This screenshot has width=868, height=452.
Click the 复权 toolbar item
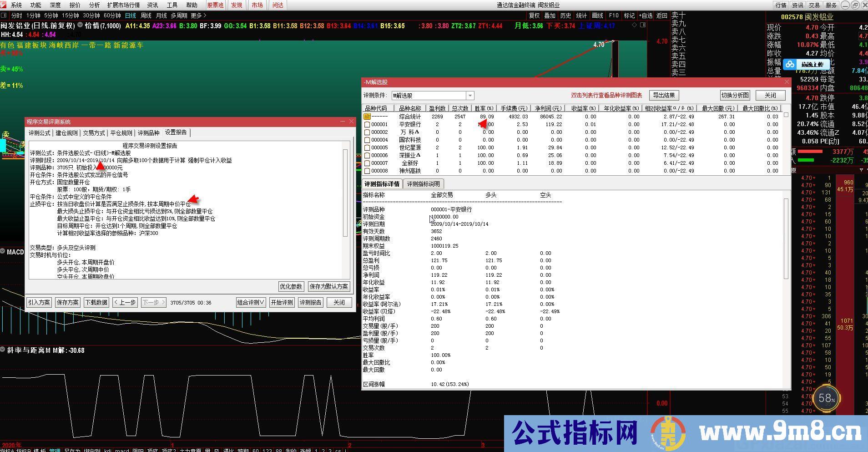pos(534,15)
